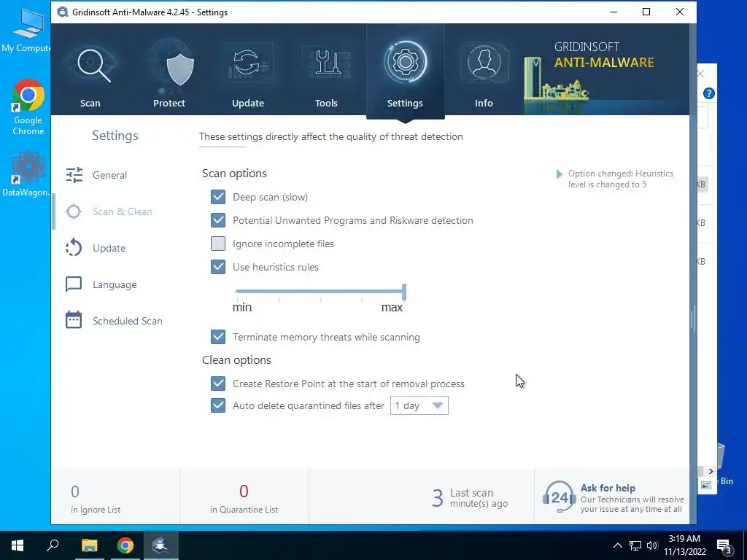
Task: Click the volume speaker tray icon
Action: pos(652,545)
